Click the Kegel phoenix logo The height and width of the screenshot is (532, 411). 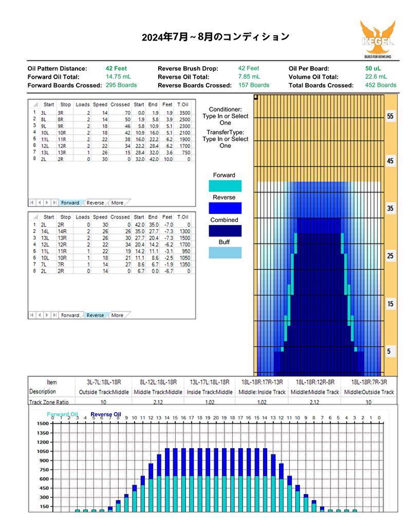click(x=378, y=39)
